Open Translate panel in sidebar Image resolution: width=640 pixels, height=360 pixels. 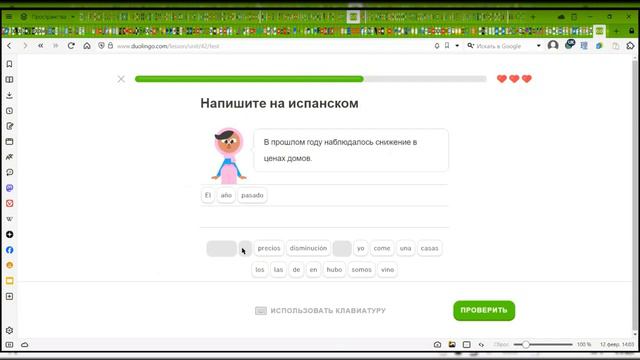(x=9, y=157)
